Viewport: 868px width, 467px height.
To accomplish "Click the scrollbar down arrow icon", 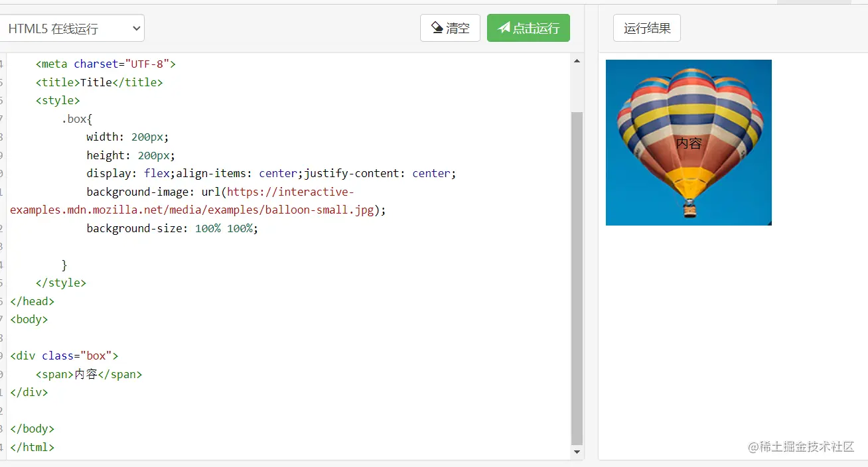I will pyautogui.click(x=576, y=452).
